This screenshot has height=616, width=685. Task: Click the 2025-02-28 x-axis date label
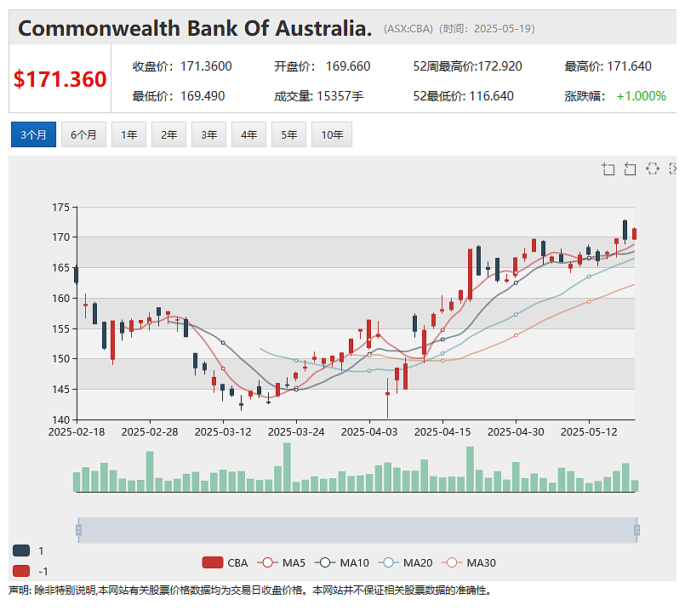click(x=150, y=432)
